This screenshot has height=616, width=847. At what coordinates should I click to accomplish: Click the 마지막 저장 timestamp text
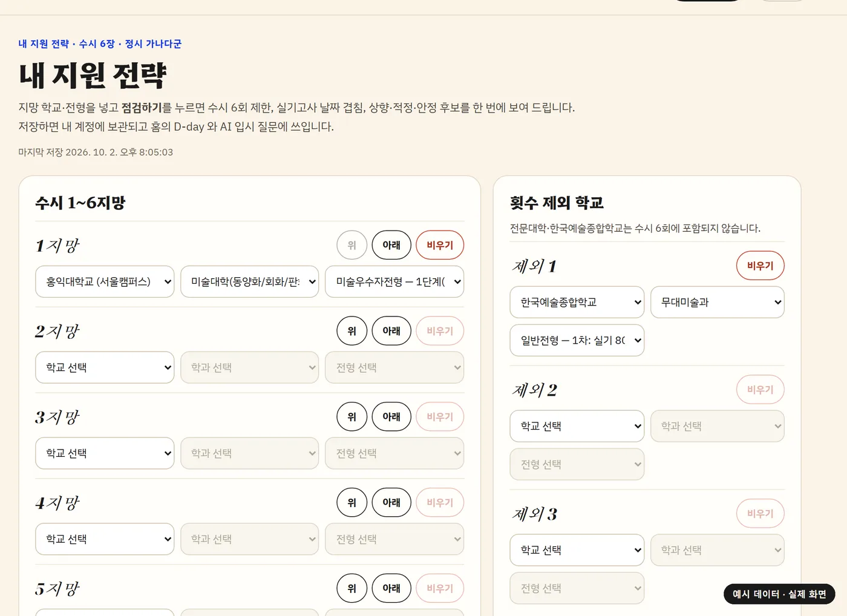[96, 152]
